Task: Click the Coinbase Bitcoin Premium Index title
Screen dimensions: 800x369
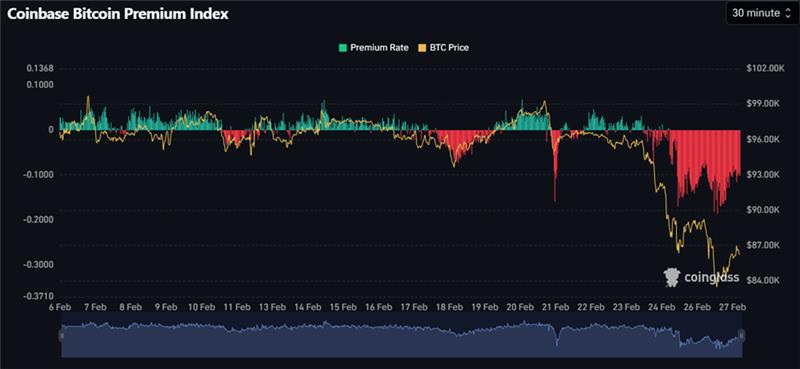Action: pyautogui.click(x=117, y=14)
